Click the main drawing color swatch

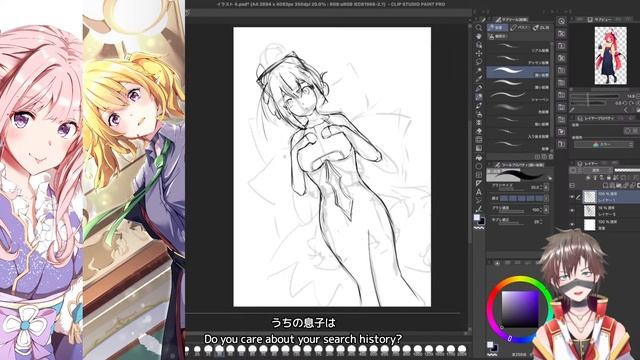477,218
